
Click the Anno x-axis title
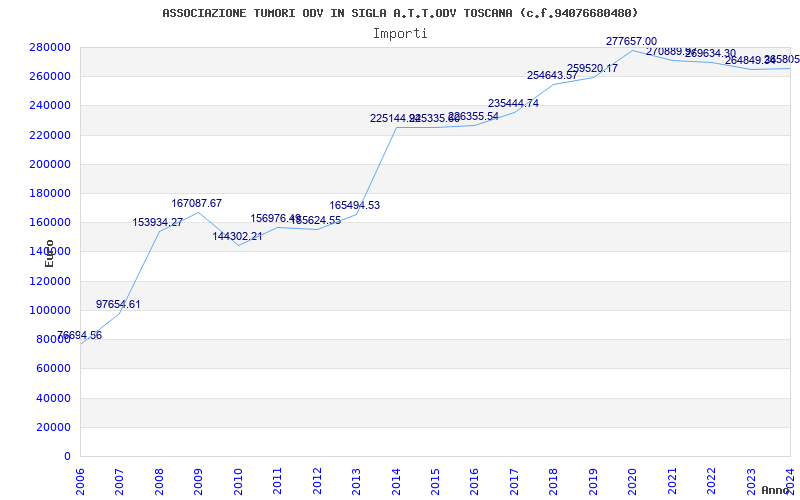point(776,490)
